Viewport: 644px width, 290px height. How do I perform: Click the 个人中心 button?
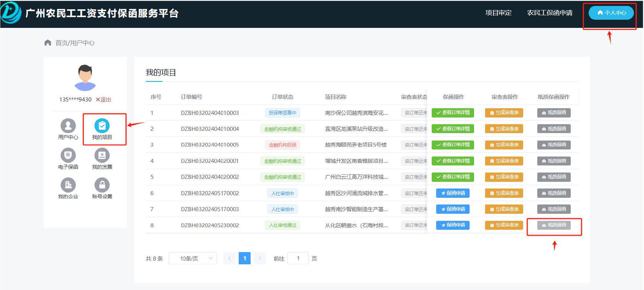click(611, 13)
